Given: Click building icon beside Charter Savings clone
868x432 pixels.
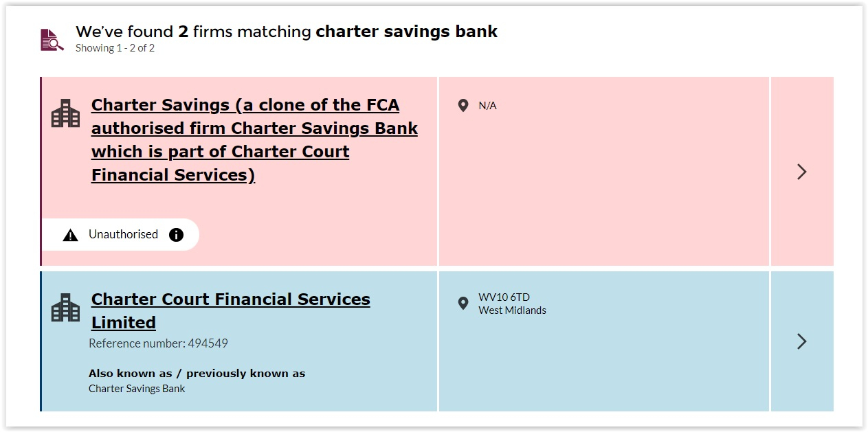Looking at the screenshot, I should pos(66,113).
